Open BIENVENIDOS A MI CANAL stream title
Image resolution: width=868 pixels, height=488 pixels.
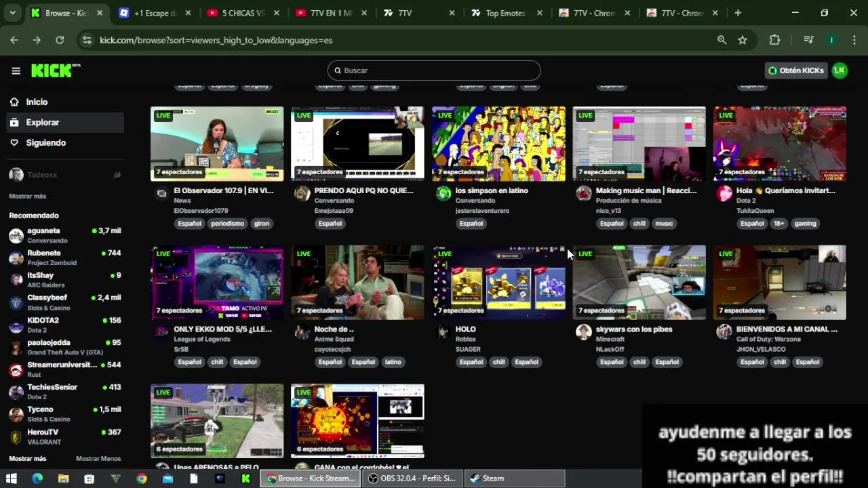[x=787, y=329]
